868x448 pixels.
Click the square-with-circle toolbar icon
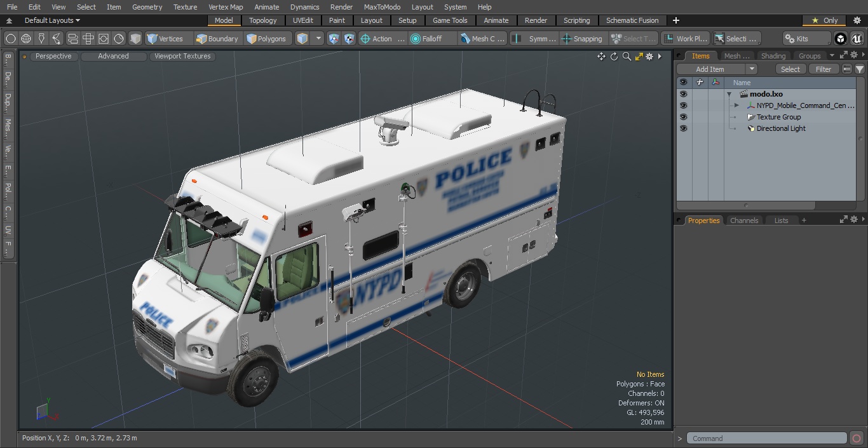point(104,39)
